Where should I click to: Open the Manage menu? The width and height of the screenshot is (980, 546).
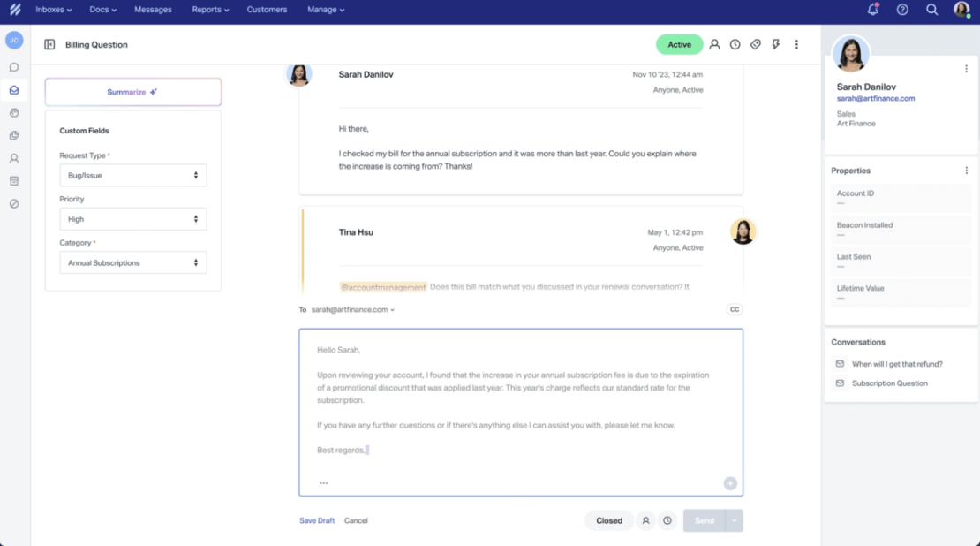point(325,10)
